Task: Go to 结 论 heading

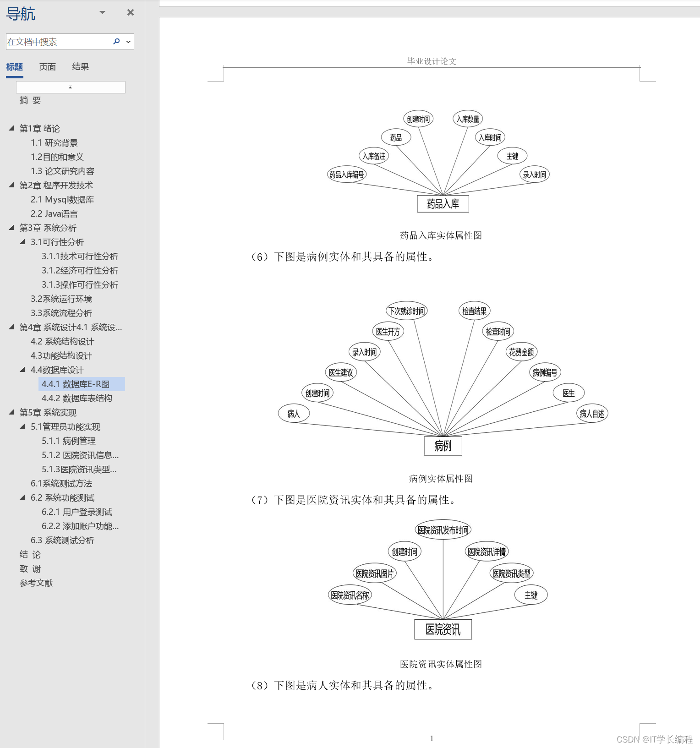Action: click(30, 555)
